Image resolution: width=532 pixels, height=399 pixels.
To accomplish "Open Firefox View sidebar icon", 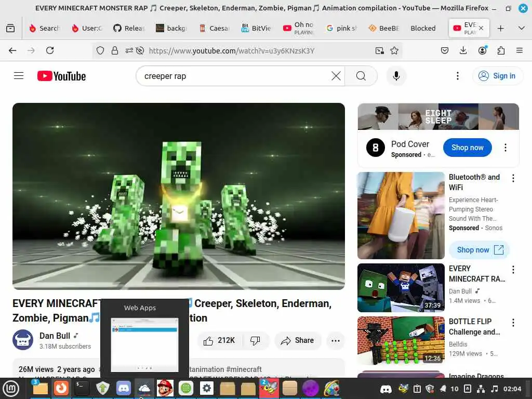I will point(10,28).
